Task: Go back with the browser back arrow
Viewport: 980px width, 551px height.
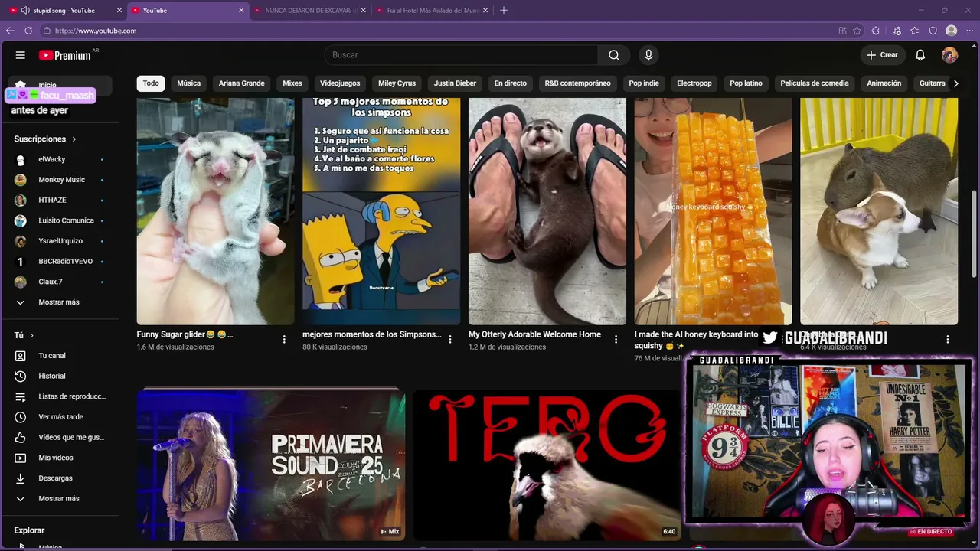Action: point(10,31)
